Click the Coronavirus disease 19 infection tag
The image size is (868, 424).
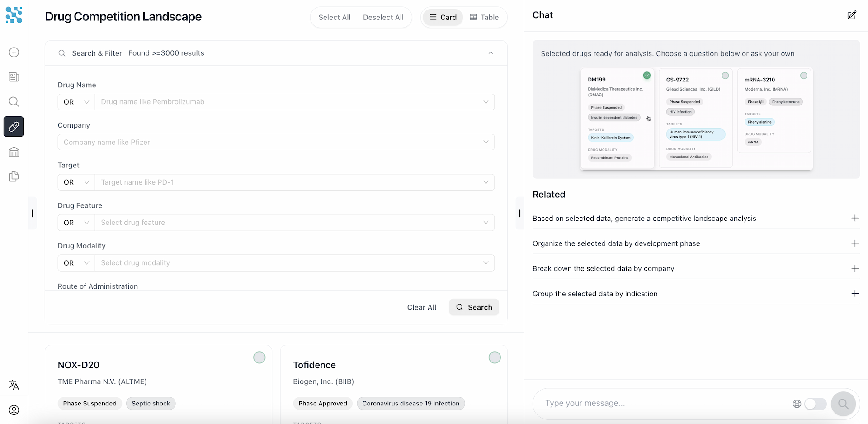coord(411,404)
